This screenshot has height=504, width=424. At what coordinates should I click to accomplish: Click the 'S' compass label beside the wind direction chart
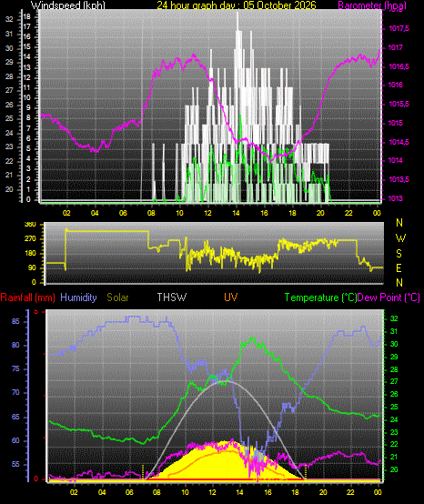pyautogui.click(x=399, y=254)
